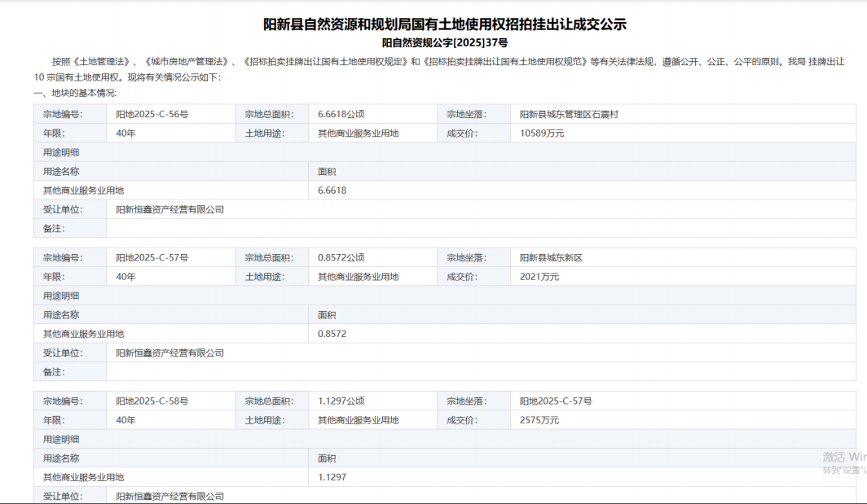Viewport: 867px width, 504px height.
Task: Click the 40年 term for parcel C-58
Action: (125, 420)
